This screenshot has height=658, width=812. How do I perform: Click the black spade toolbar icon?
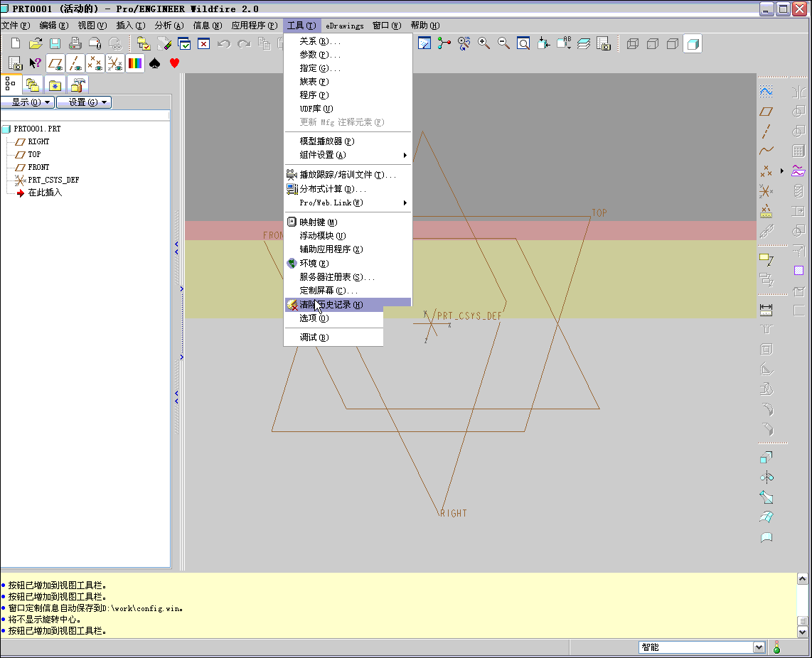tap(154, 63)
